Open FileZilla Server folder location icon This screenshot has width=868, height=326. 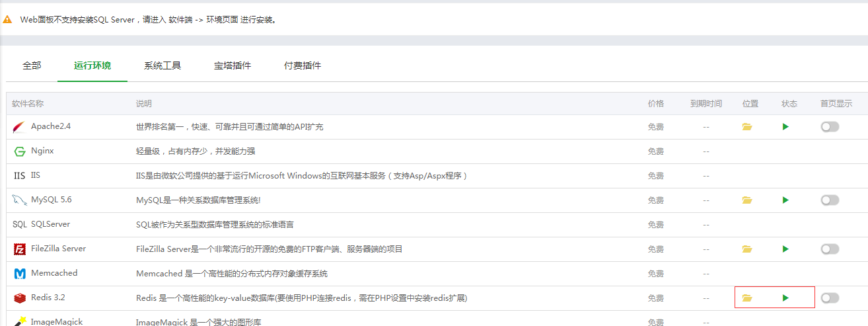747,249
